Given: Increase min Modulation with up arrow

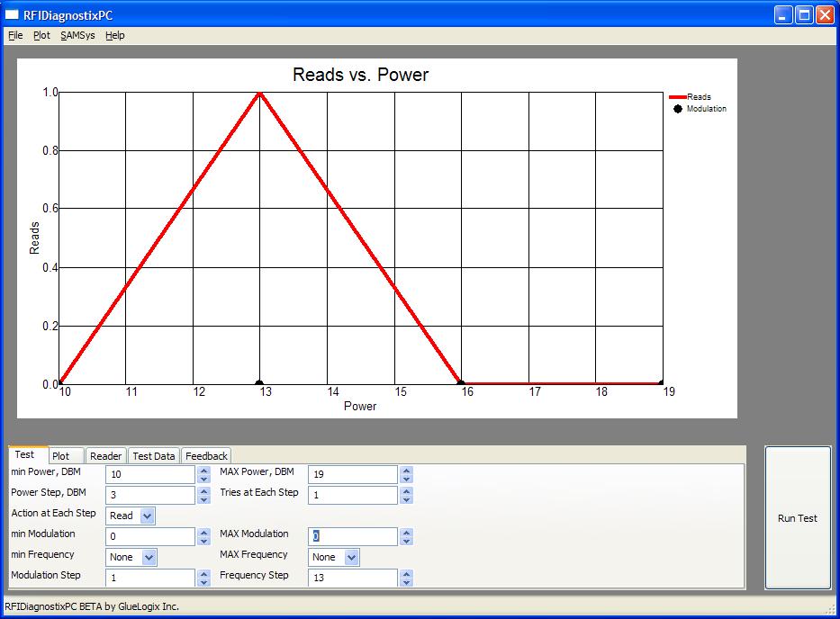Looking at the screenshot, I should point(203,533).
